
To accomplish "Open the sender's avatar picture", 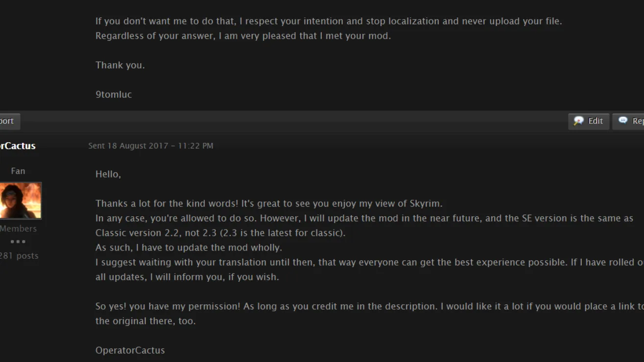I will click(21, 201).
